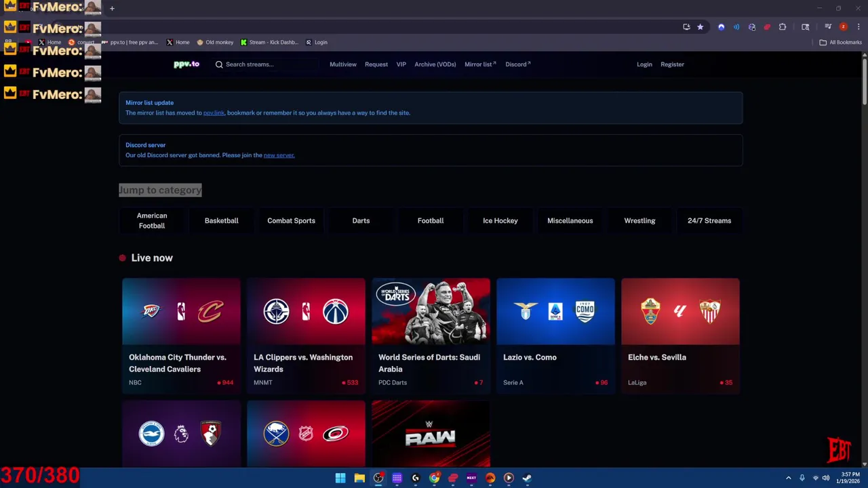Open the Discord external link
This screenshot has height=488, width=868.
click(517, 64)
